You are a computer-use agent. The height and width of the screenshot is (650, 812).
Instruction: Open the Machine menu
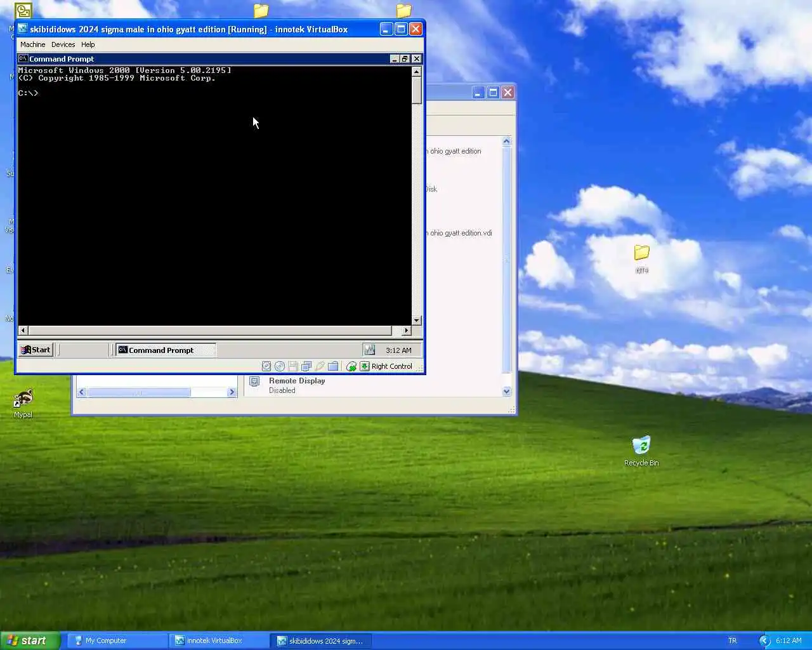pyautogui.click(x=32, y=44)
